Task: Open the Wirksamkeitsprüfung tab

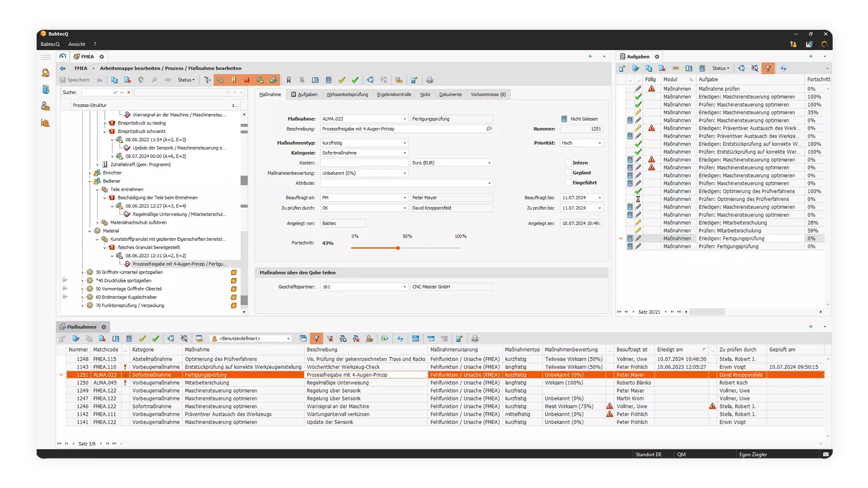Action: 347,94
